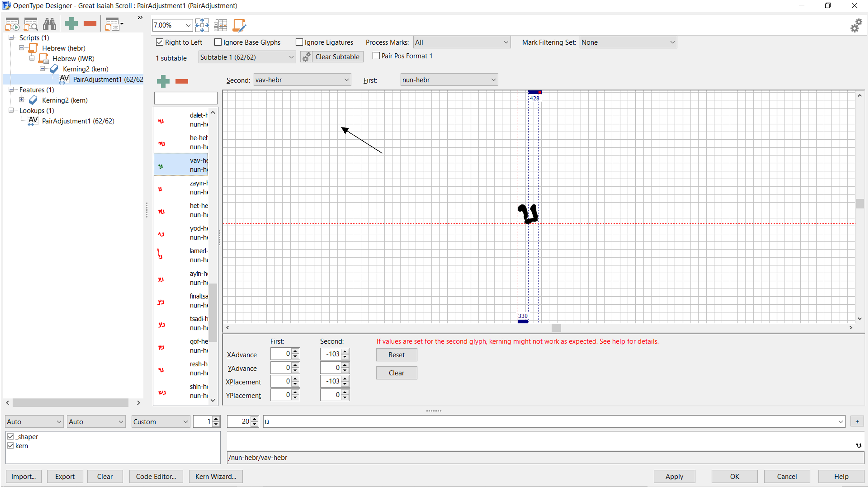The image size is (868, 489).
Task: Click the Export button
Action: click(65, 476)
